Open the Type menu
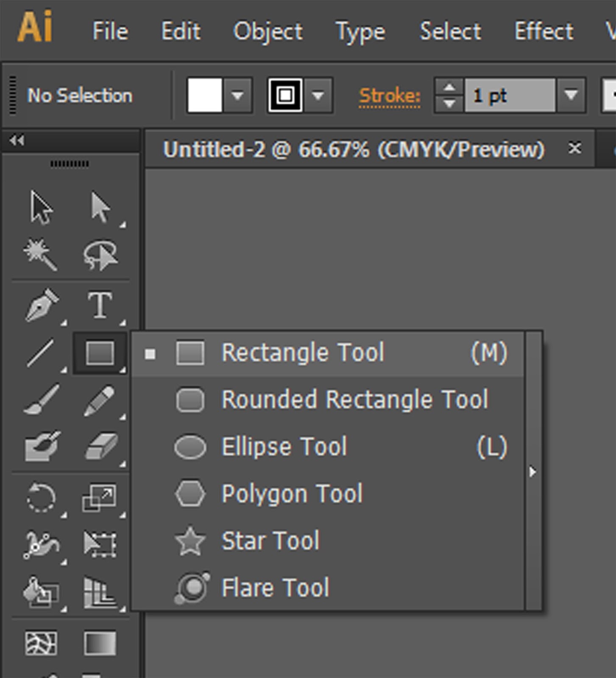The height and width of the screenshot is (678, 616). [360, 32]
